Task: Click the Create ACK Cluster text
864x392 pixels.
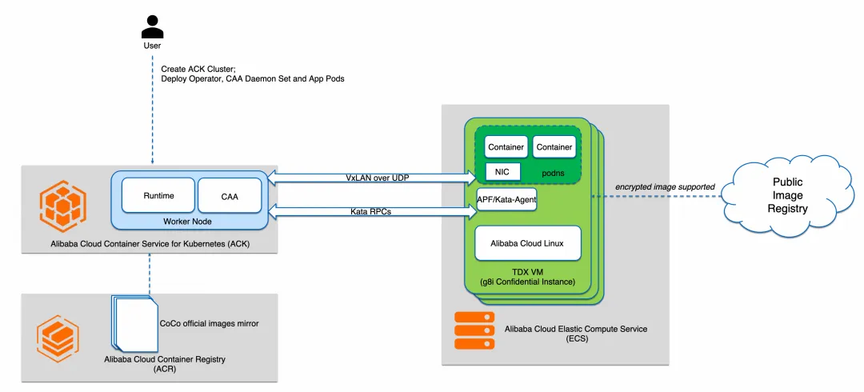Action: [198, 70]
